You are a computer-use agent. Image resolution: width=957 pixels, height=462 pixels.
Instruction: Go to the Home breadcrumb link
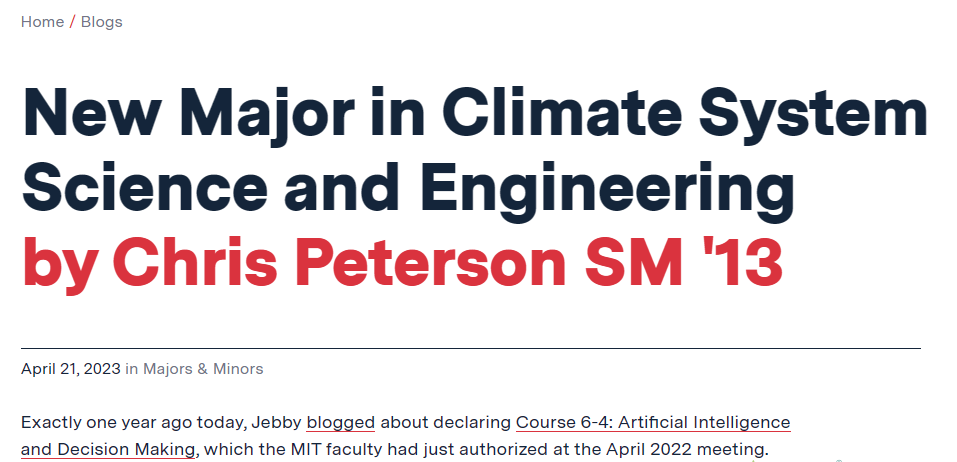point(42,22)
